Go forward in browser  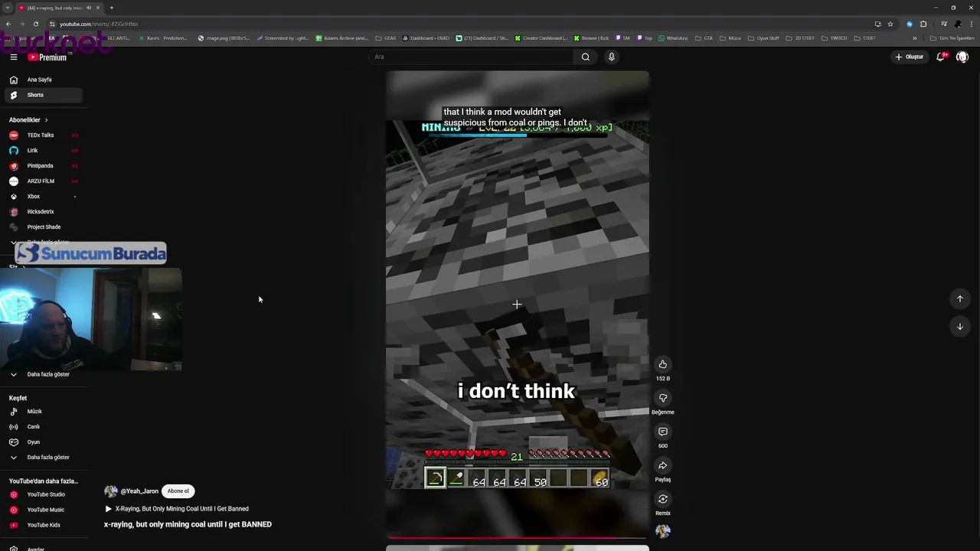[21, 24]
